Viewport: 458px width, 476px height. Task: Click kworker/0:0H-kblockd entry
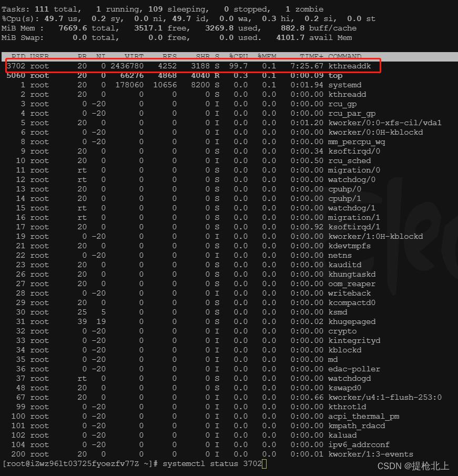click(375, 133)
